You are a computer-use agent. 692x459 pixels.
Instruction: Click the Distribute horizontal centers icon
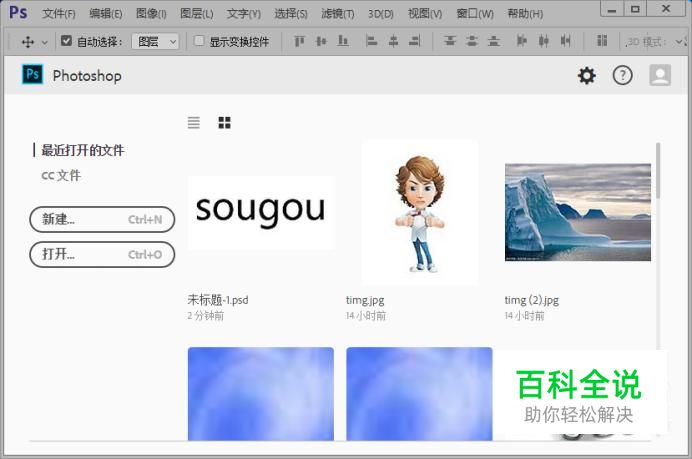click(544, 41)
